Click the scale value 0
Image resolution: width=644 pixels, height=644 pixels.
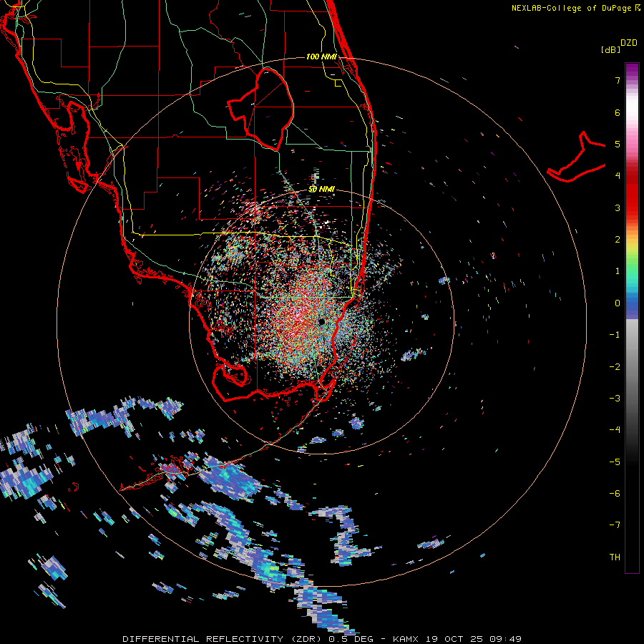pyautogui.click(x=618, y=303)
